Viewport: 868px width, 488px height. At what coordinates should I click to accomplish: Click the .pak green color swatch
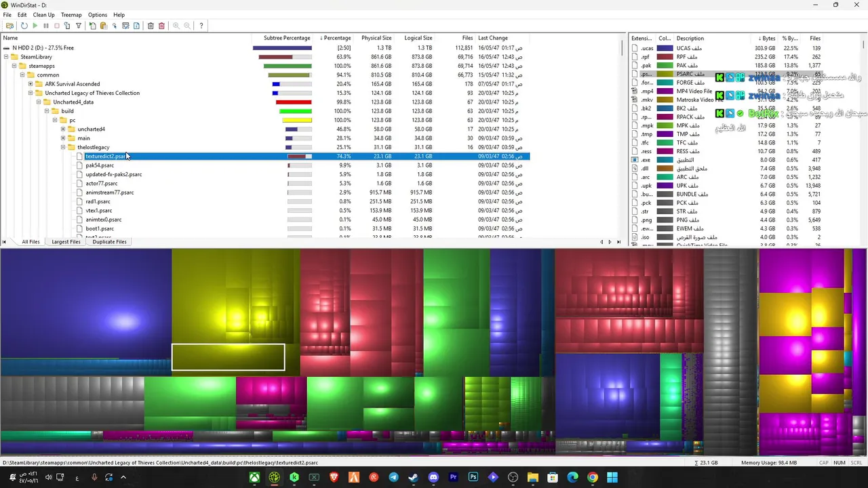pos(665,66)
